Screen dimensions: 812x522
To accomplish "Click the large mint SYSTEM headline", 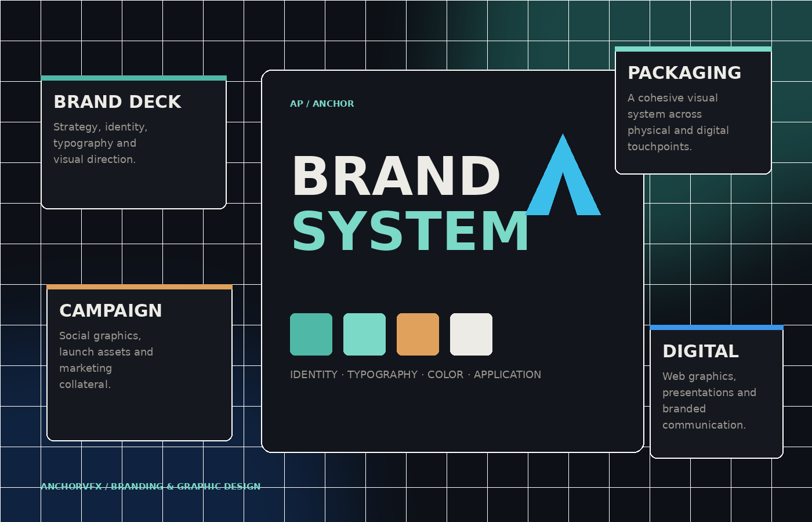I will tap(411, 231).
